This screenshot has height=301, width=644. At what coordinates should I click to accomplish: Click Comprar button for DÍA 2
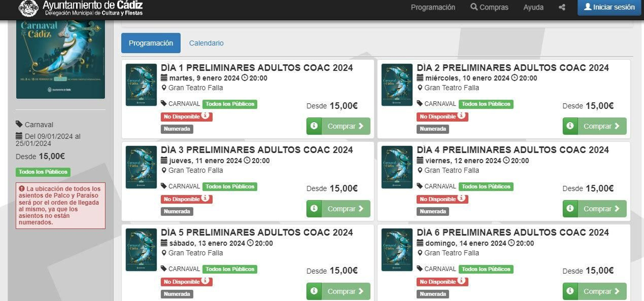[x=602, y=126]
